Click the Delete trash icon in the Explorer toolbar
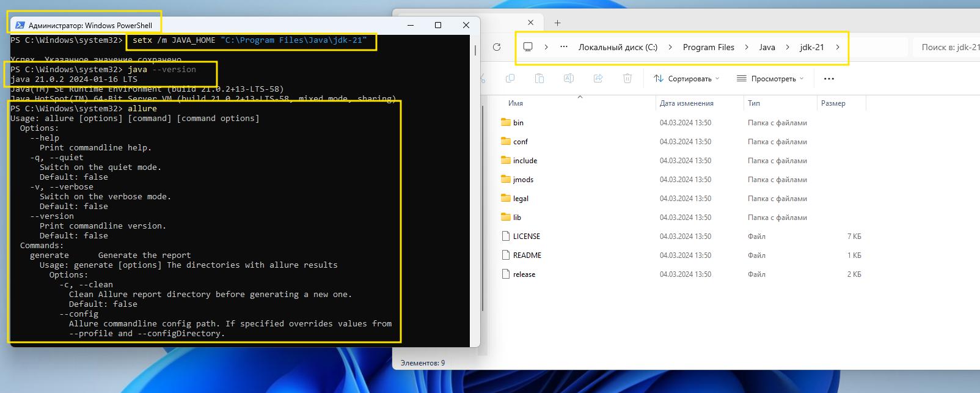 tap(627, 78)
